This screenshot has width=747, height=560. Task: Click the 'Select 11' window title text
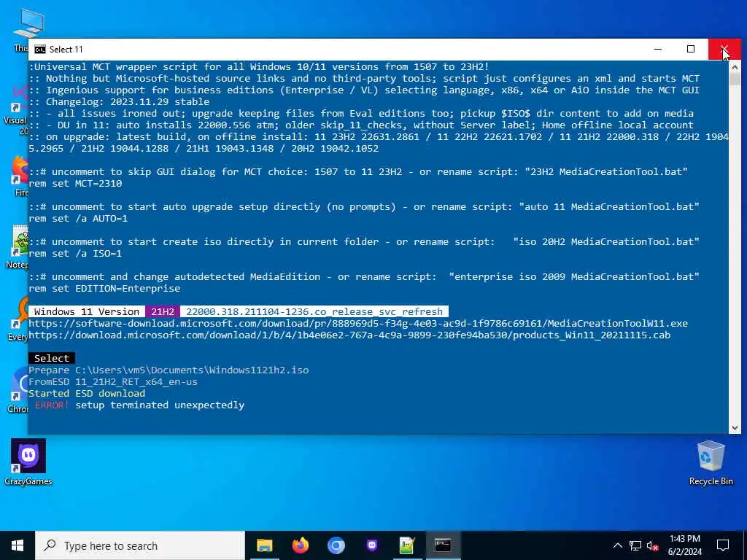click(66, 50)
